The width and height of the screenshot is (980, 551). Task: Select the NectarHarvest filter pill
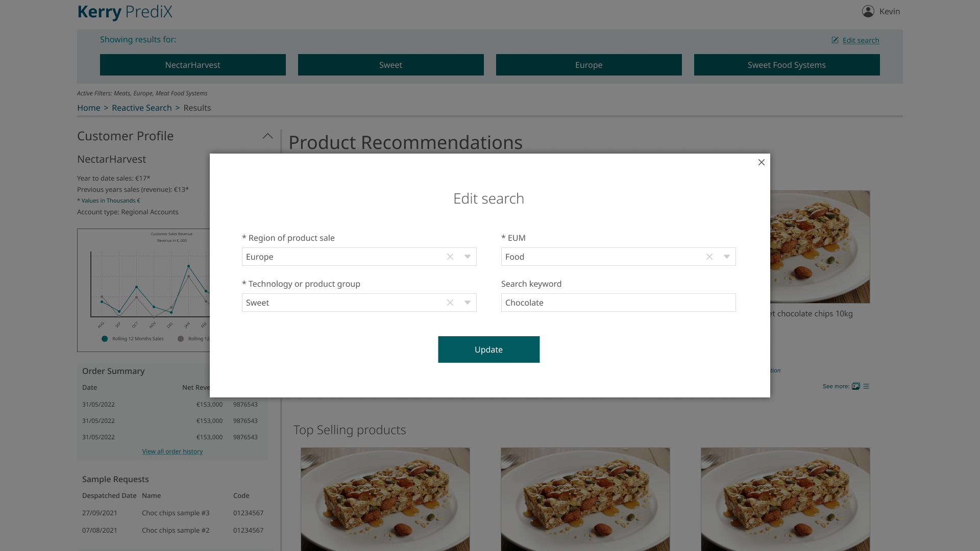(192, 65)
